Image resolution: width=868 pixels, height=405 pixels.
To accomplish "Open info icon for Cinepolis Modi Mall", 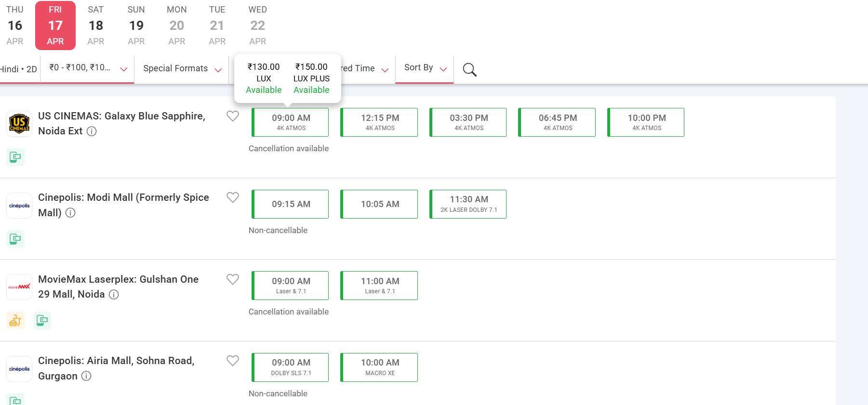I will click(70, 213).
